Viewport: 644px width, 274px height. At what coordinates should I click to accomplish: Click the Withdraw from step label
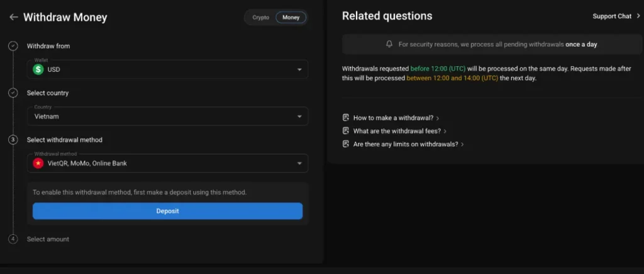[48, 46]
